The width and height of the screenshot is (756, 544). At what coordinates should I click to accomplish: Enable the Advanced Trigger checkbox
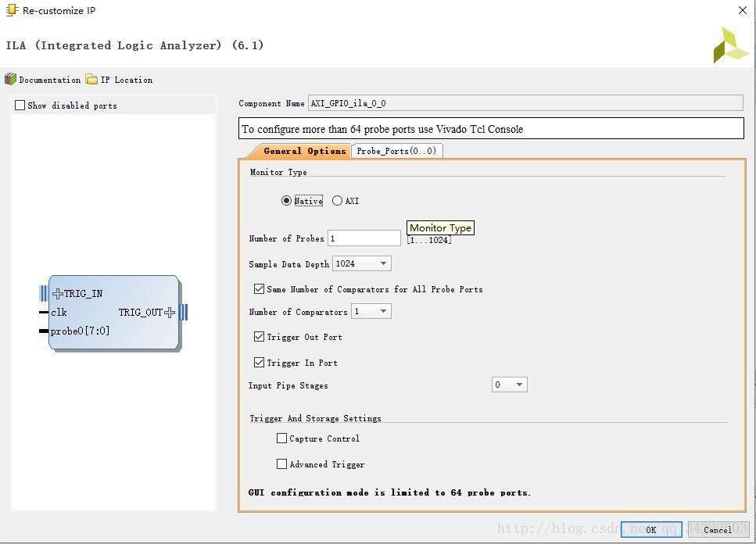[281, 463]
